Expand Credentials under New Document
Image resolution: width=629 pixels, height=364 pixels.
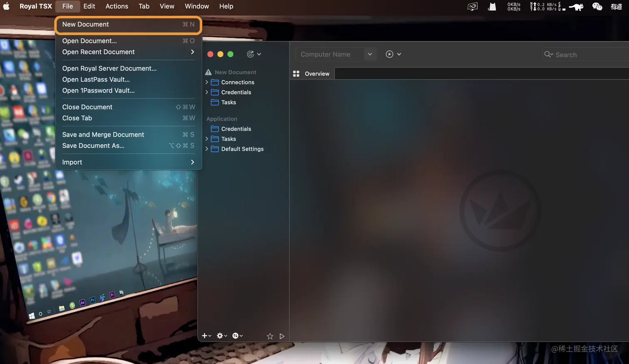click(207, 92)
